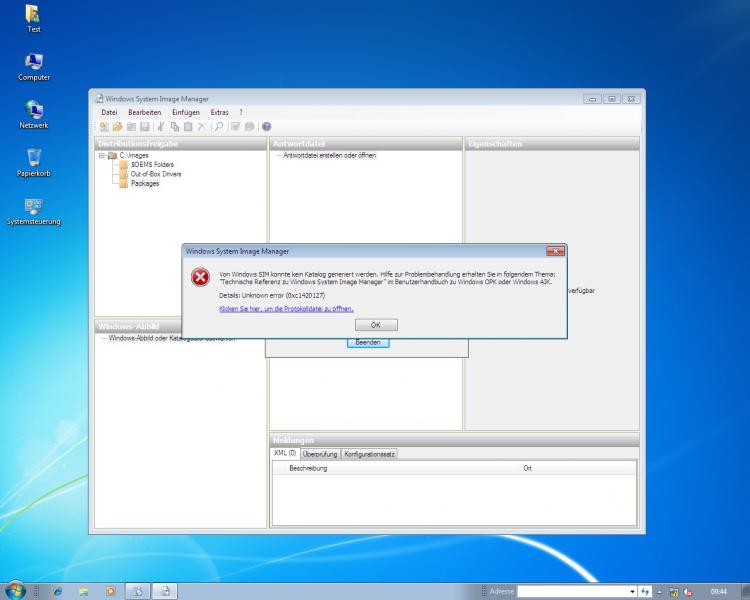Switch to the XML (0) tab
This screenshot has width=750, height=600.
coord(285,453)
